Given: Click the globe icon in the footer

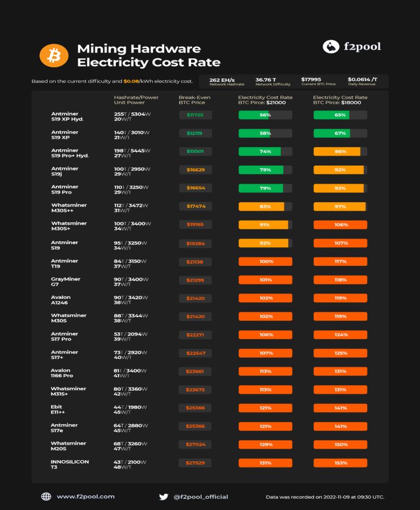Looking at the screenshot, I should [46, 496].
